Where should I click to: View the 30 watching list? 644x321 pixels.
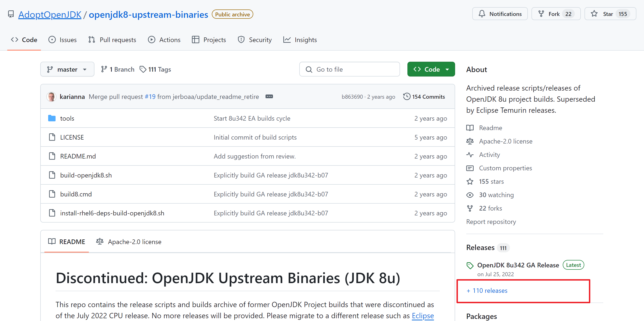(496, 195)
